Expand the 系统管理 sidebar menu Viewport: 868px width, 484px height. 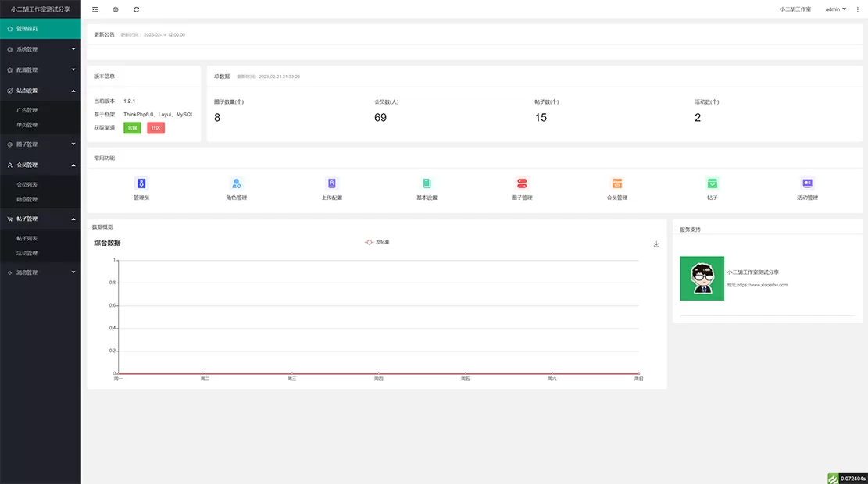point(41,48)
